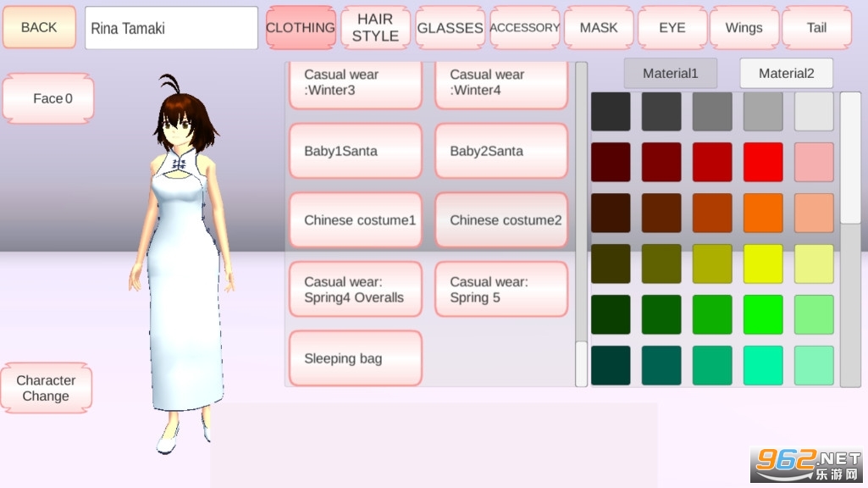Go to the MASK tab
868x488 pixels.
pyautogui.click(x=599, y=28)
